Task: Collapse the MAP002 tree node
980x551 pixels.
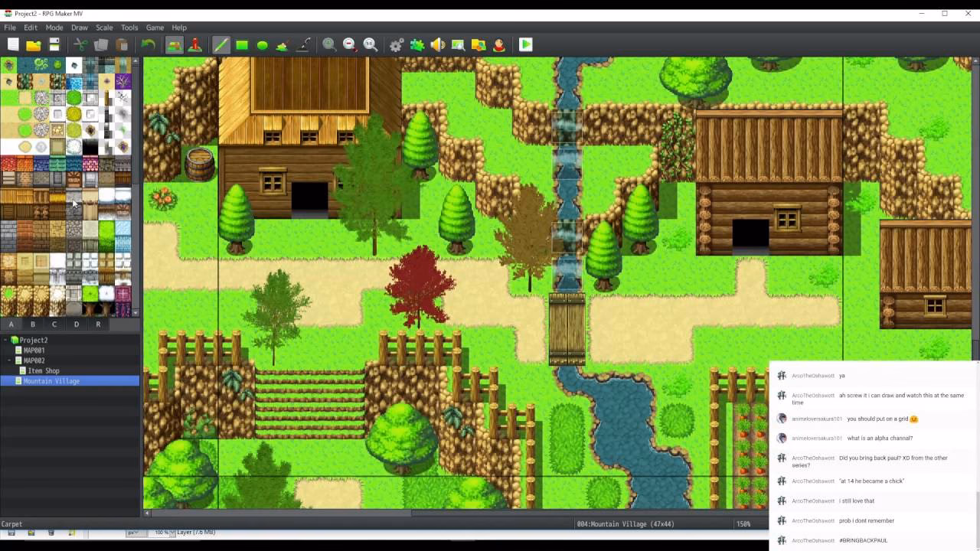Action: (11, 360)
